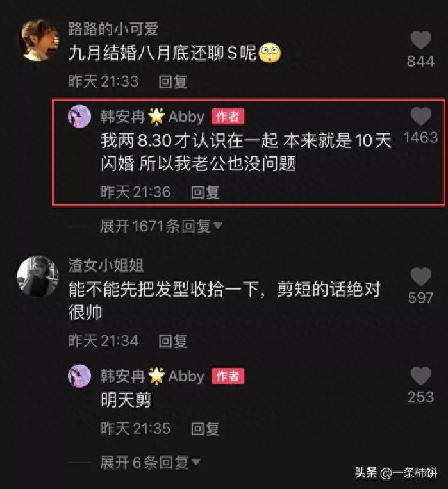Open 路路的小可爱's profile avatar
Image resolution: width=448 pixels, height=489 pixels.
click(x=39, y=40)
